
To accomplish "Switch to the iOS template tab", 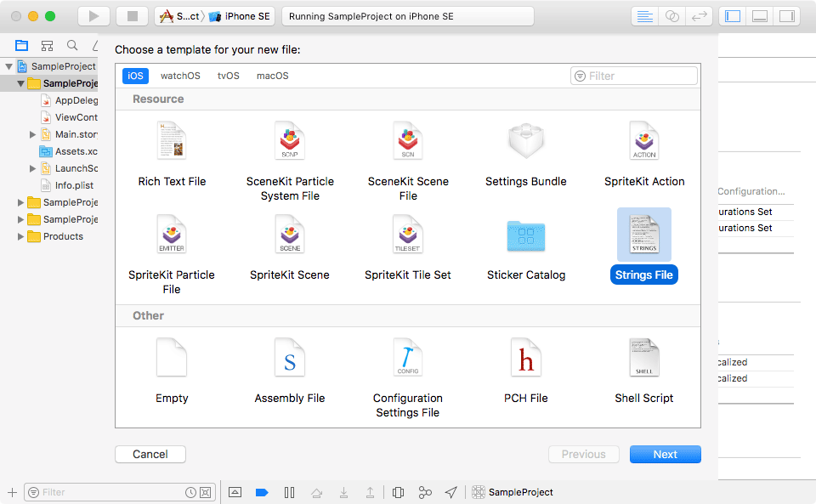I will 135,76.
